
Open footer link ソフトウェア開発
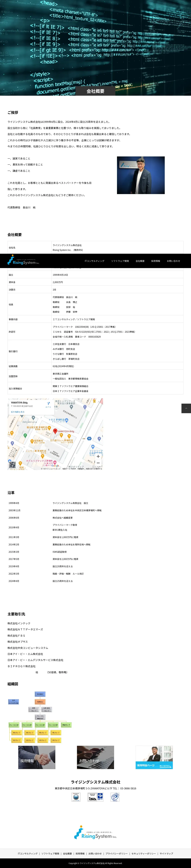point(50,853)
